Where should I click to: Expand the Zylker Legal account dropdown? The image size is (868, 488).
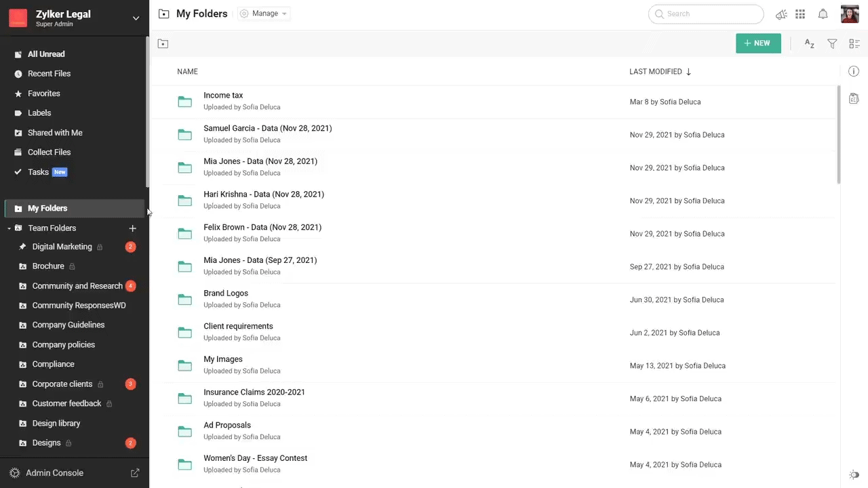pos(136,18)
